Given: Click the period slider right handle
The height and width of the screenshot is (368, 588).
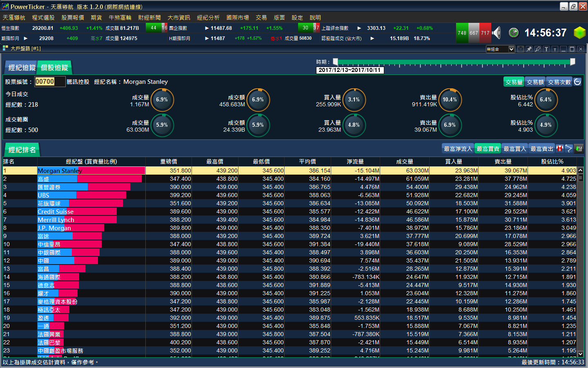Looking at the screenshot, I should (x=572, y=61).
